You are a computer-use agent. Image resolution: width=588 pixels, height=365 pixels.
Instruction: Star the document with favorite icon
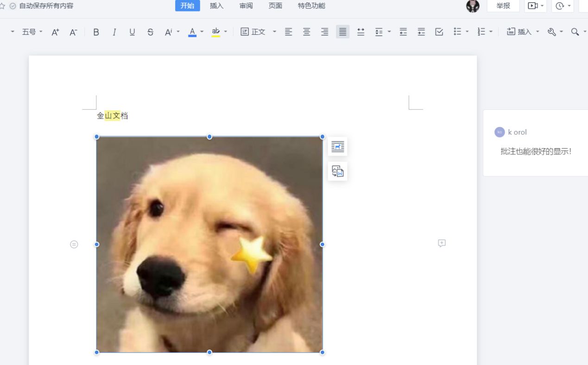(2, 6)
